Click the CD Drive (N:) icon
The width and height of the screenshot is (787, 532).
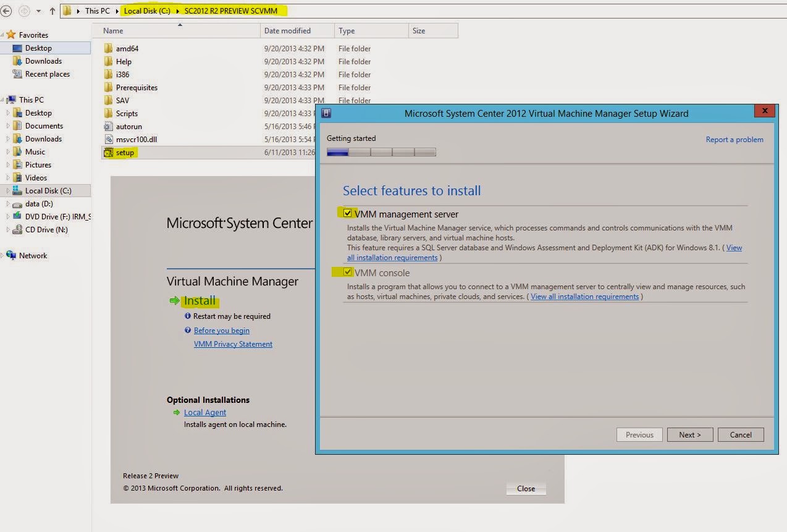[17, 229]
